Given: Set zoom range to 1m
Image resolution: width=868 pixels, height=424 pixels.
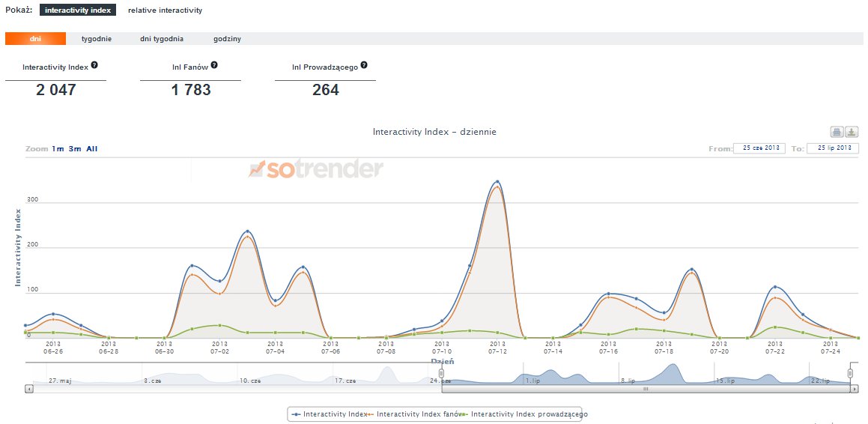Looking at the screenshot, I should tap(58, 149).
